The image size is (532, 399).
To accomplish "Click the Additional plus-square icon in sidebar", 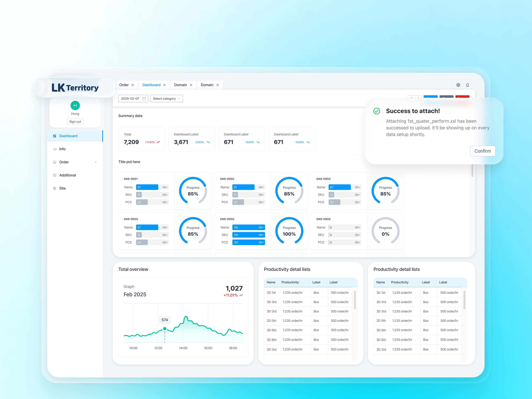I will coord(55,175).
